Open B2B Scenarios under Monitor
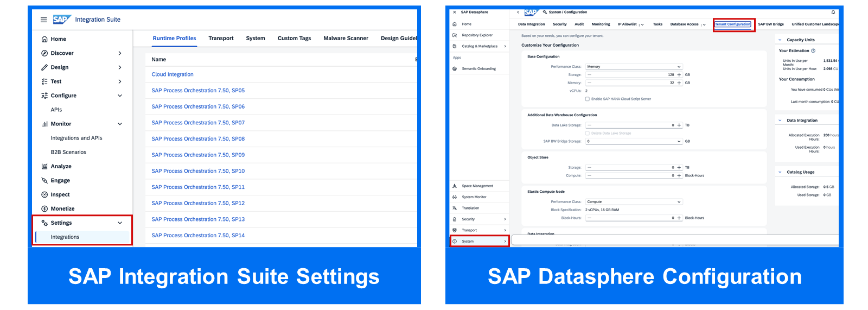Image resolution: width=868 pixels, height=310 pixels. point(68,152)
